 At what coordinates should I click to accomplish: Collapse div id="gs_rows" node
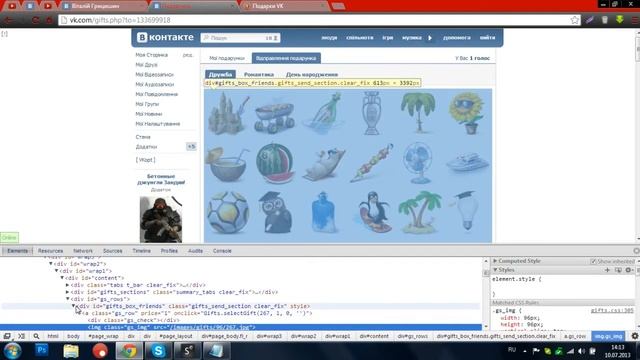coord(68,299)
